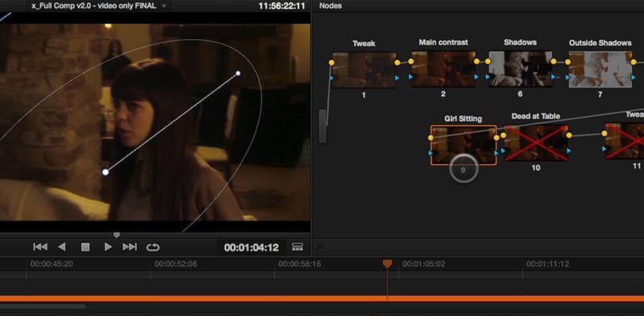Select the disabled Dead at Table node

point(536,143)
